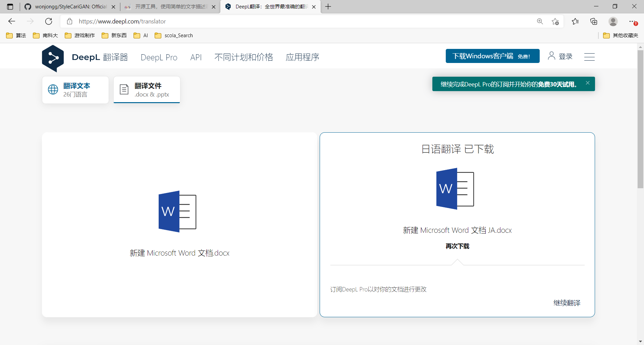This screenshot has width=644, height=345.
Task: Open the 算法 bookmarks folder
Action: (16, 36)
